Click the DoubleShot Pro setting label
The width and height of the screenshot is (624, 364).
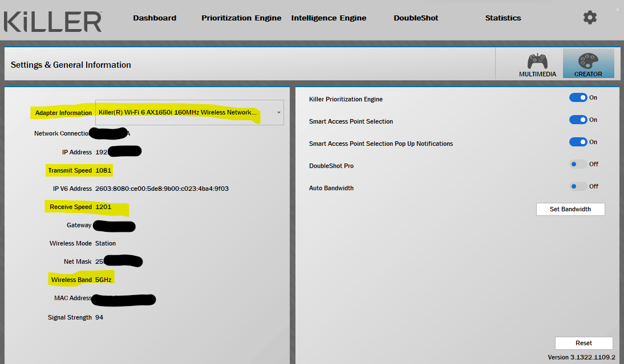(331, 166)
